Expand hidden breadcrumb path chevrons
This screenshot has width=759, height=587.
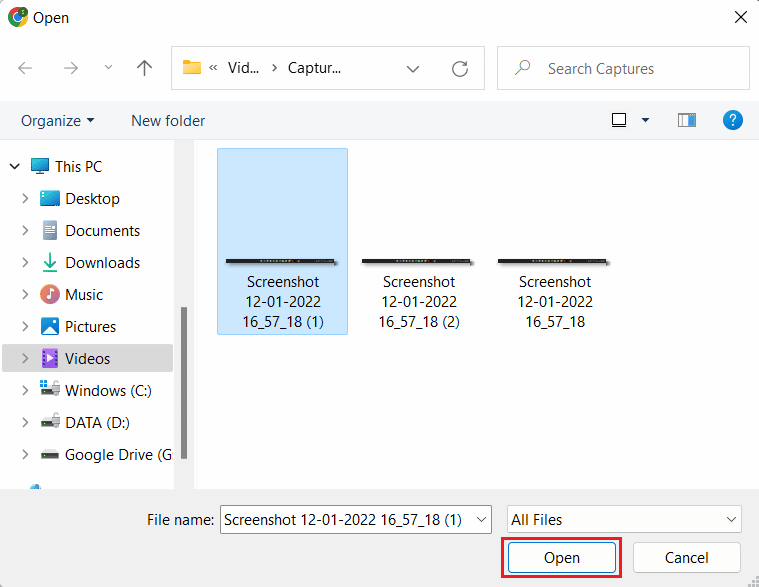pos(213,68)
